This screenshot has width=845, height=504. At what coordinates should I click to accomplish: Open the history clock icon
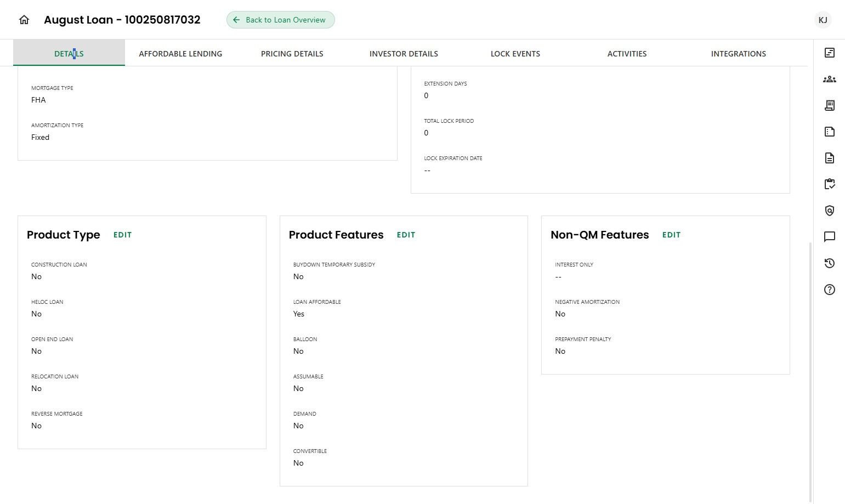[829, 263]
